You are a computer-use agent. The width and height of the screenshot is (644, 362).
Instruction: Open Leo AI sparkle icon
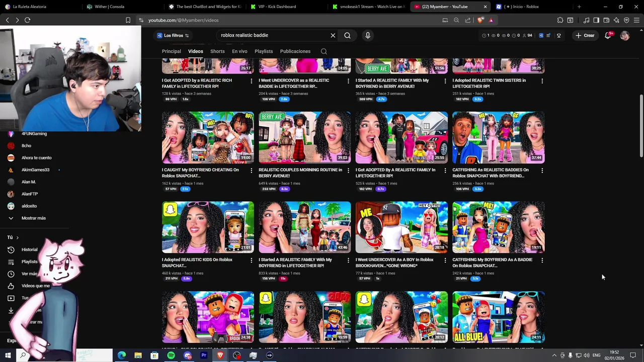point(616,20)
